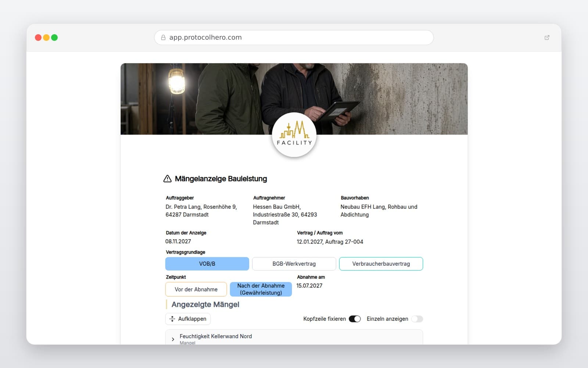Select Vor der Abnahme Zeitpunkt

(196, 289)
